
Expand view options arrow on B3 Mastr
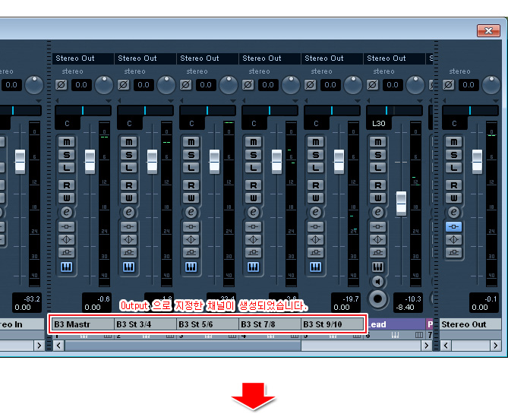coord(109,101)
